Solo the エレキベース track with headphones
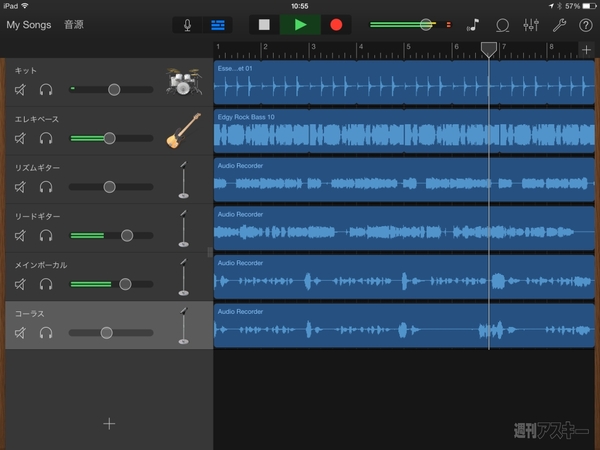600x450 pixels. [45, 138]
